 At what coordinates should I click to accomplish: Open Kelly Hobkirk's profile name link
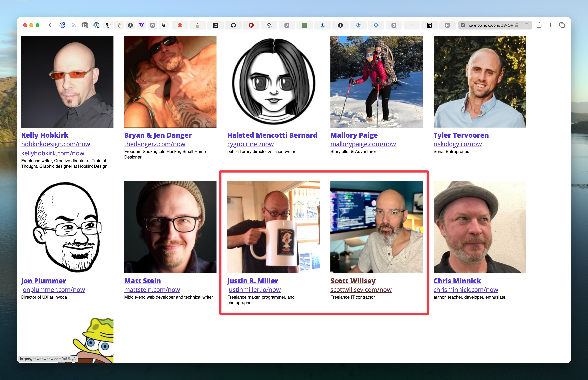45,135
